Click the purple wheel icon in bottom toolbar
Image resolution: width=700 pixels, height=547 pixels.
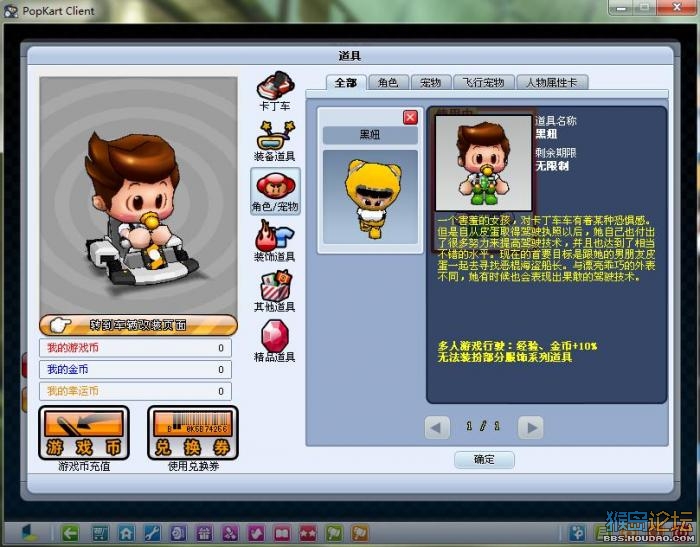178,533
